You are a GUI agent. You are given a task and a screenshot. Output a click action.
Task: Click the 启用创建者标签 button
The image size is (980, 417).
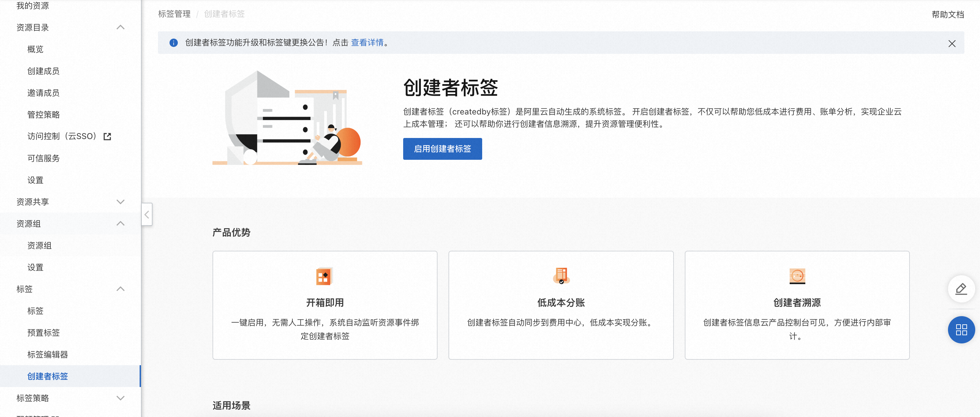(x=442, y=149)
